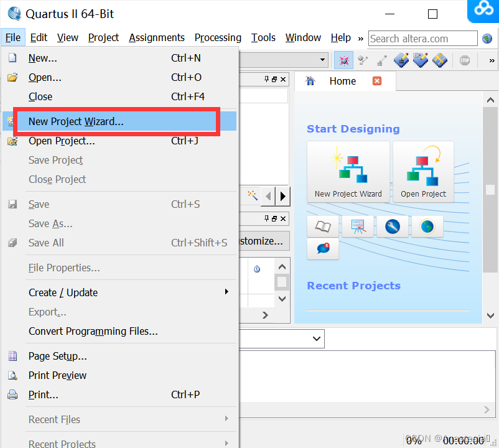Click the Quartus II logo in title bar
This screenshot has height=448, width=499.
14,14
